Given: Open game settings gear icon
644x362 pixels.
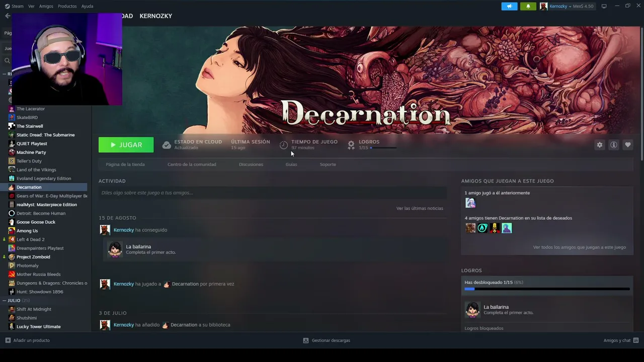Looking at the screenshot, I should coord(599,145).
